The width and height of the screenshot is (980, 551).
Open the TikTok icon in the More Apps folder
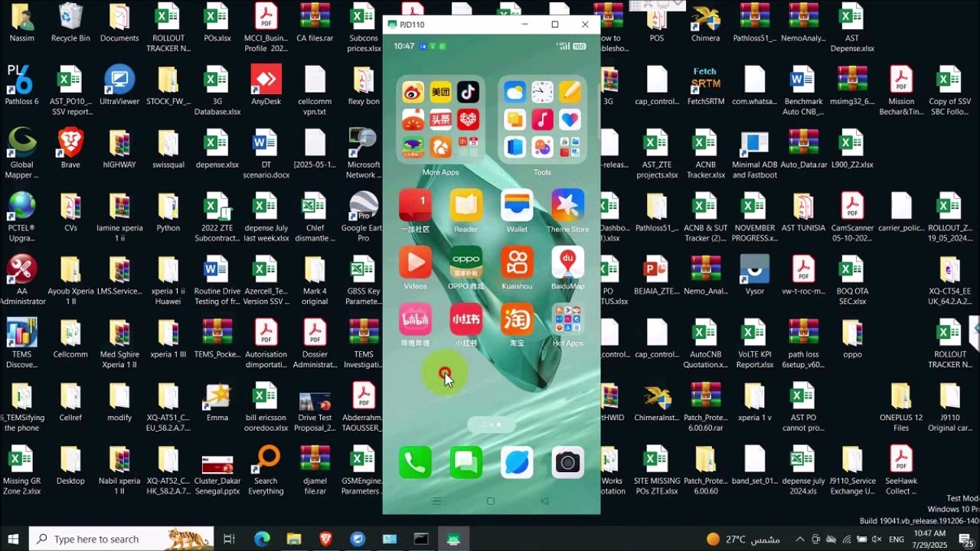[x=468, y=93]
